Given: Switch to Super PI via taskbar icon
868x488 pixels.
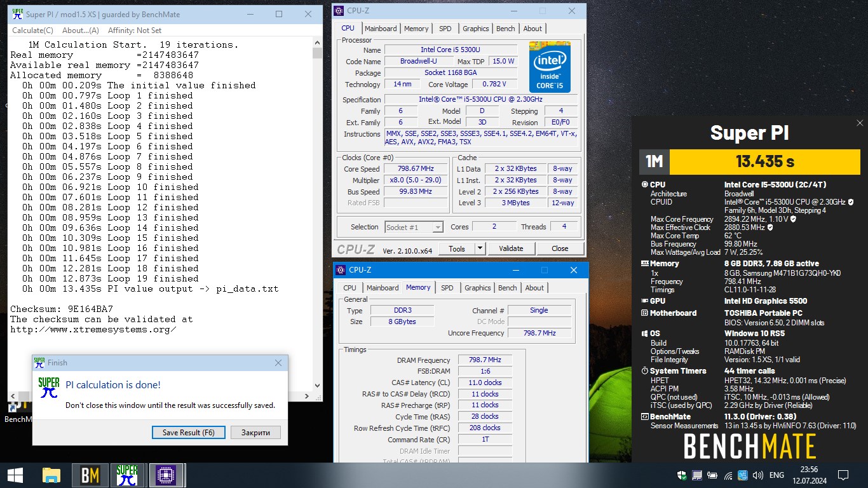Looking at the screenshot, I should [128, 475].
